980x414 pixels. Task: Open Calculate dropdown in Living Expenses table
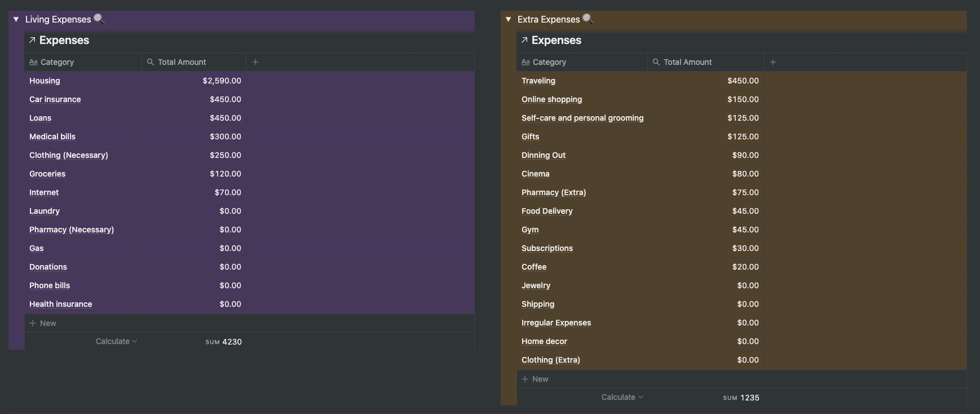pos(116,341)
